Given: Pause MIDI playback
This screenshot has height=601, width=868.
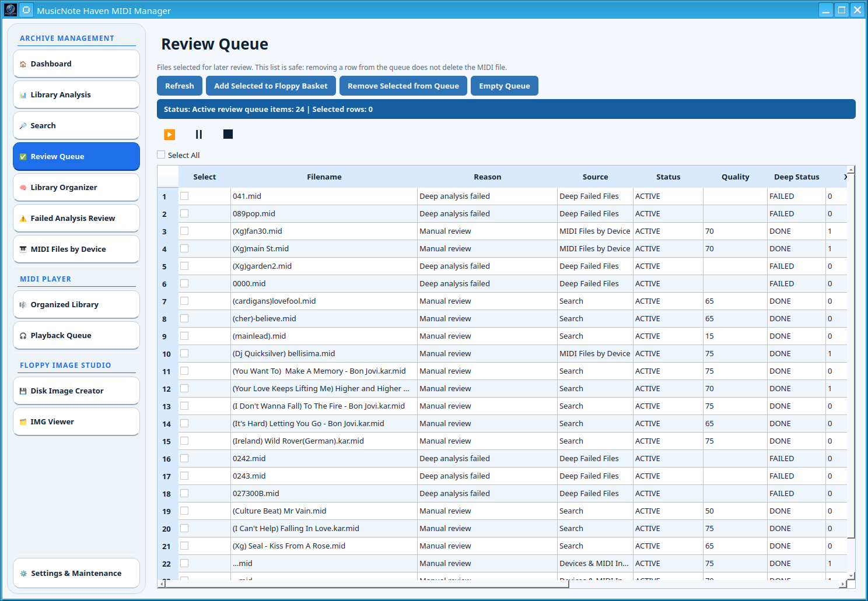Looking at the screenshot, I should (x=199, y=135).
